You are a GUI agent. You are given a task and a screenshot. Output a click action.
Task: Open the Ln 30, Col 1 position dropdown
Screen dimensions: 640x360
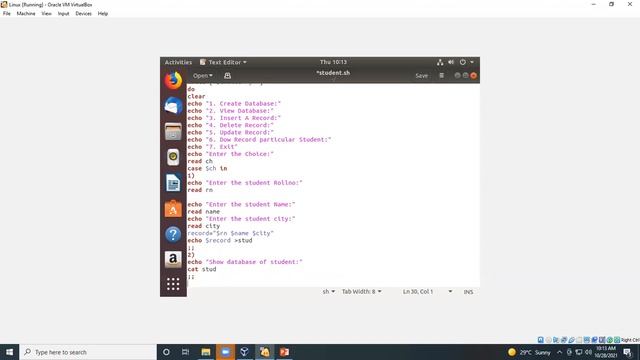click(427, 291)
